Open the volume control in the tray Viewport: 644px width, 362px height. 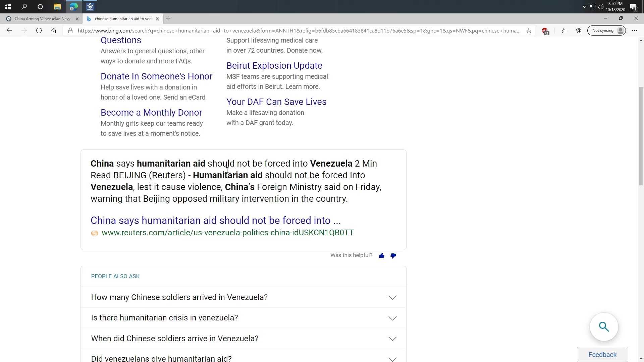pos(600,7)
